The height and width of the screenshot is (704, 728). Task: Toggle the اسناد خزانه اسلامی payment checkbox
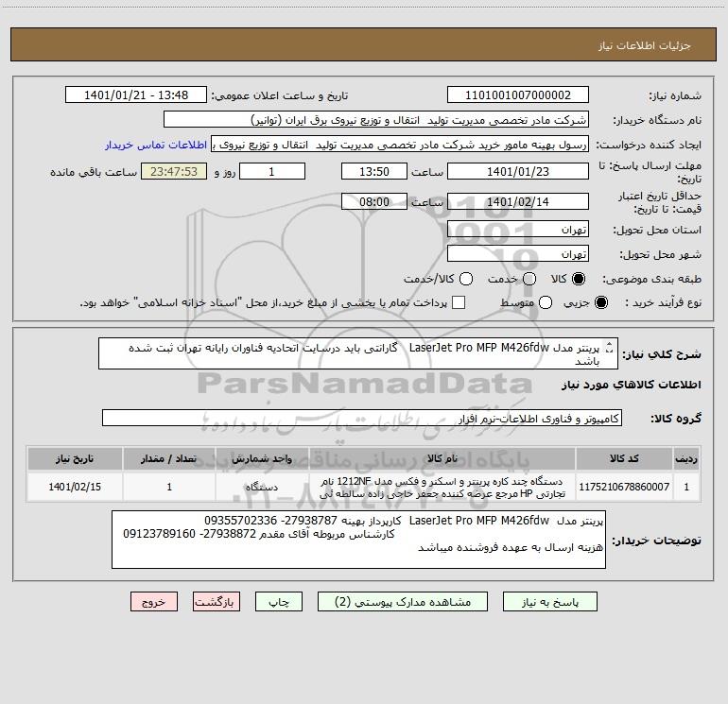click(459, 302)
